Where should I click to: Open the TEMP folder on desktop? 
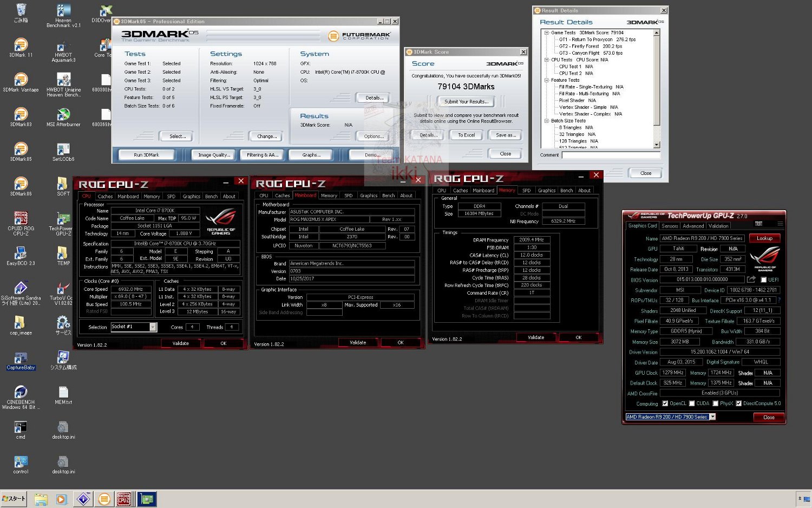[63, 256]
